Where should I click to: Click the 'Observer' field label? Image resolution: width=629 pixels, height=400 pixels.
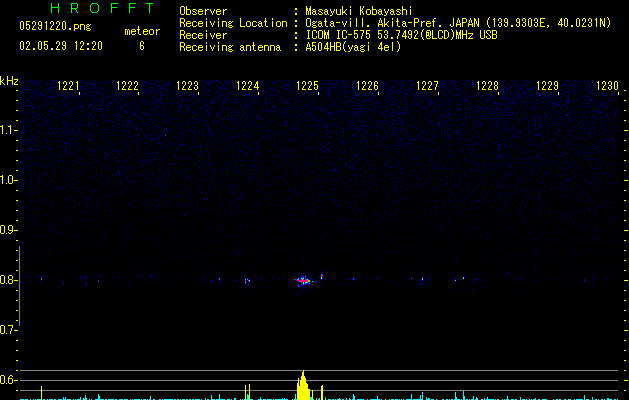coord(203,11)
